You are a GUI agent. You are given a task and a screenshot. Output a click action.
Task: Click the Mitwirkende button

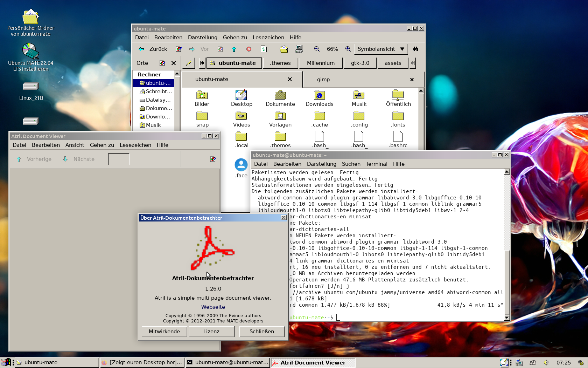pos(164,332)
